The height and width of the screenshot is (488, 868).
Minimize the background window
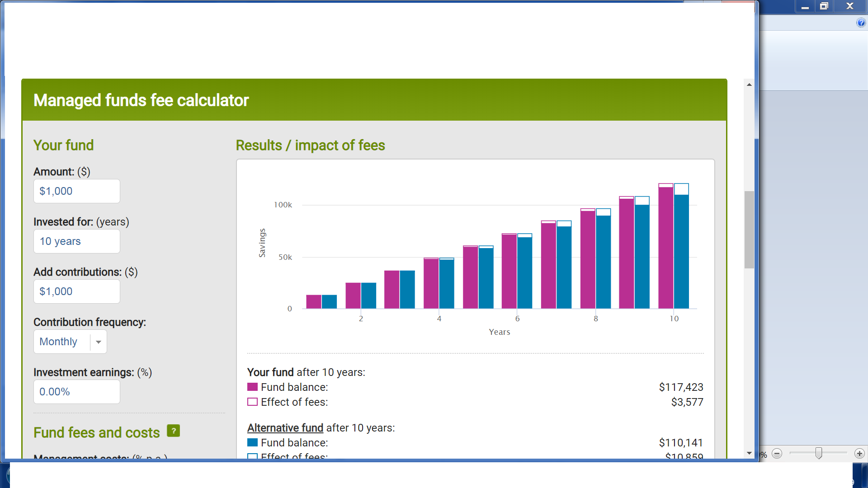pyautogui.click(x=805, y=6)
